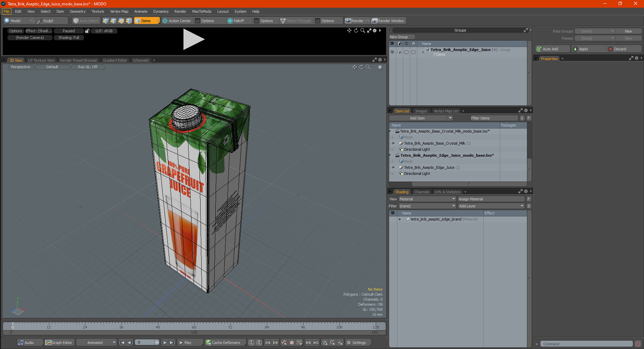The image size is (644, 349).
Task: Switch to Images tab
Action: [x=421, y=111]
